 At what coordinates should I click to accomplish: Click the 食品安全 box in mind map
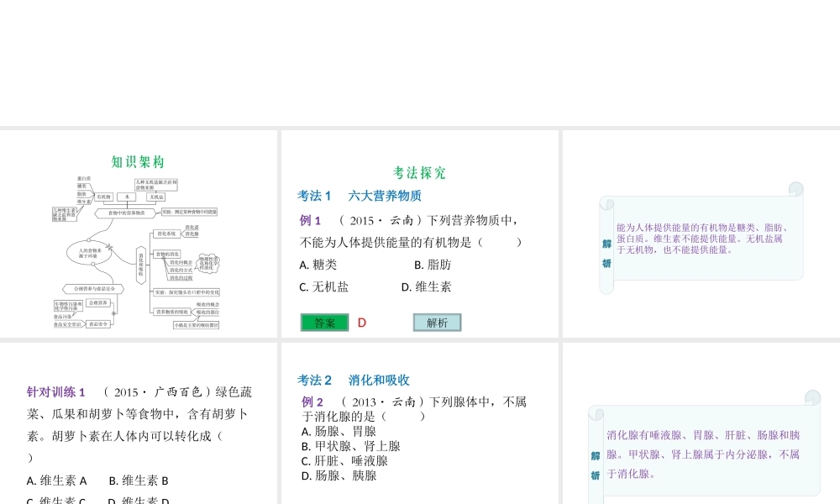[98, 324]
